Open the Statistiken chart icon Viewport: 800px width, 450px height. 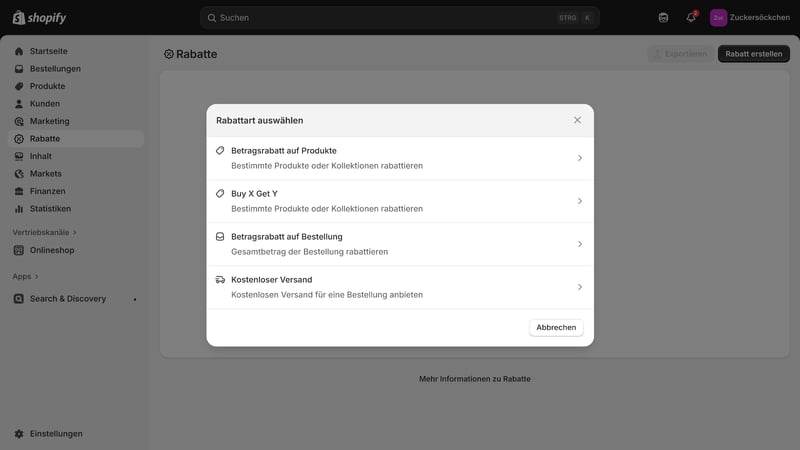[x=19, y=209]
